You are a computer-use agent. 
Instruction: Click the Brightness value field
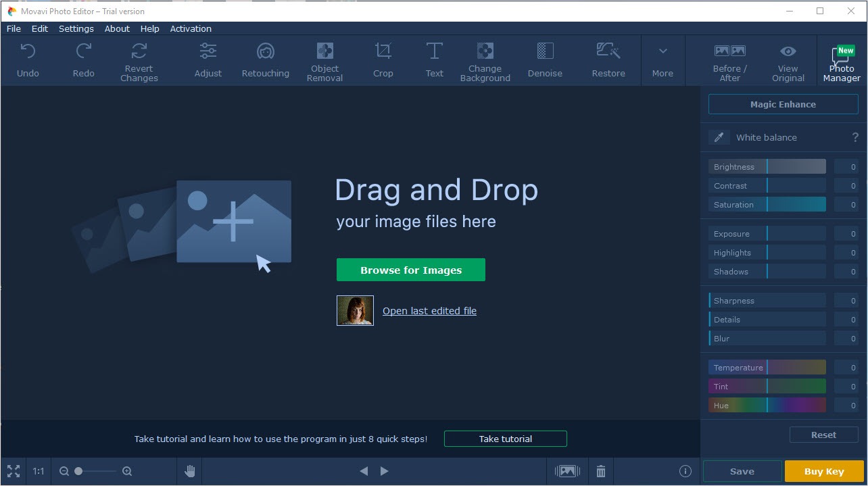coord(846,166)
